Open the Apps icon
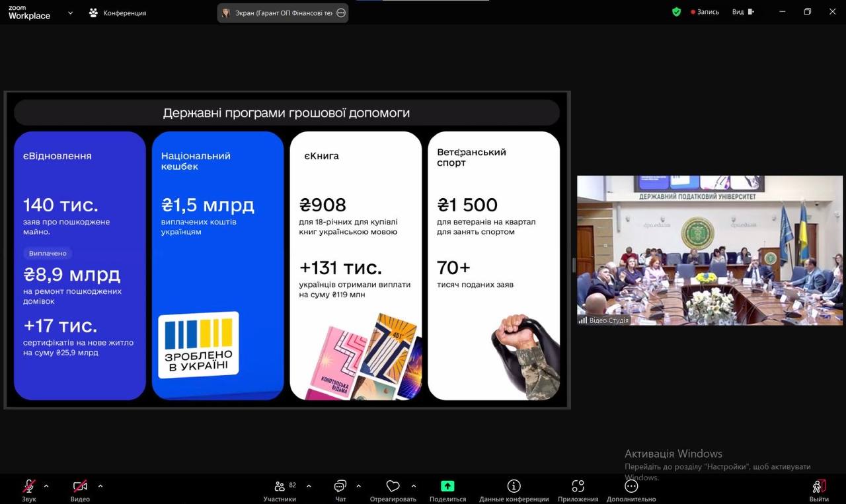The width and height of the screenshot is (846, 504). point(578,486)
